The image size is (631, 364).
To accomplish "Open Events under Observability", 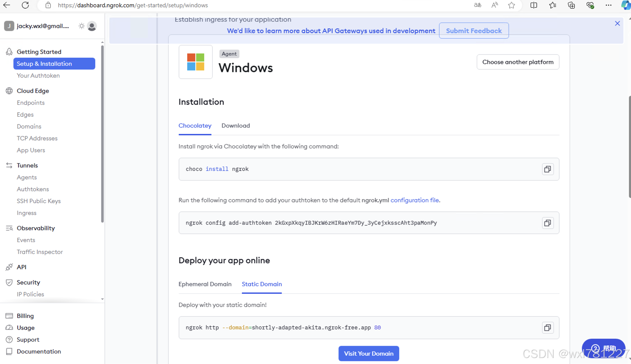I will (x=26, y=240).
